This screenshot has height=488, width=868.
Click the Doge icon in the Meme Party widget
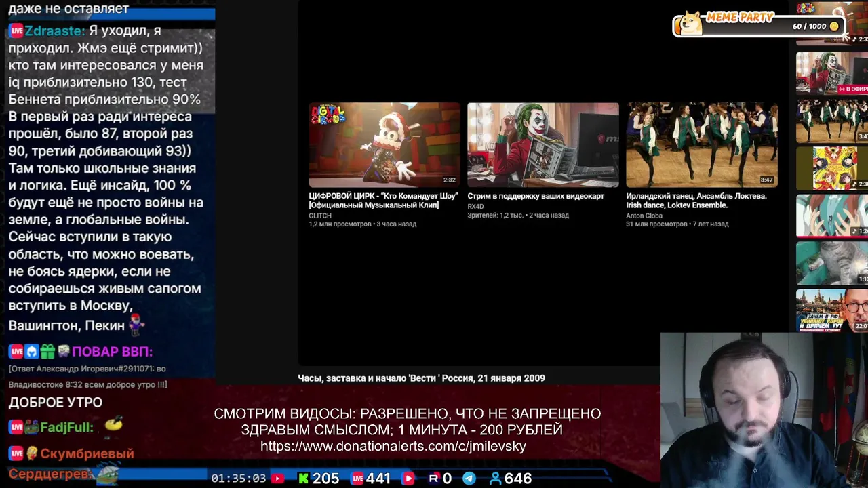click(690, 23)
